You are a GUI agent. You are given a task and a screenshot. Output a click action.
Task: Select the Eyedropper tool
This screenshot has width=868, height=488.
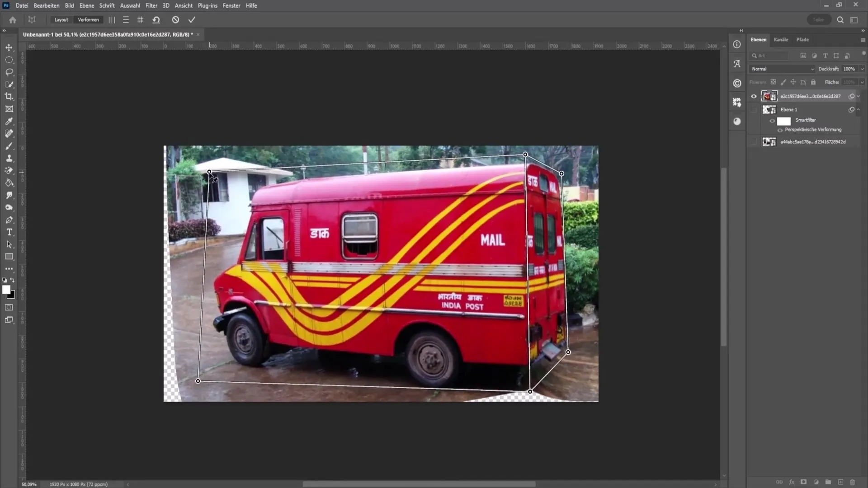(x=9, y=121)
